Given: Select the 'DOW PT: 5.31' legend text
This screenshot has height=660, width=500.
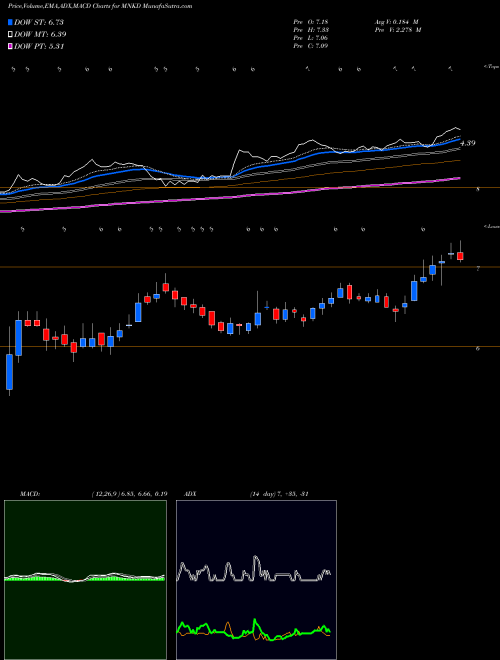Looking at the screenshot, I should point(39,46).
